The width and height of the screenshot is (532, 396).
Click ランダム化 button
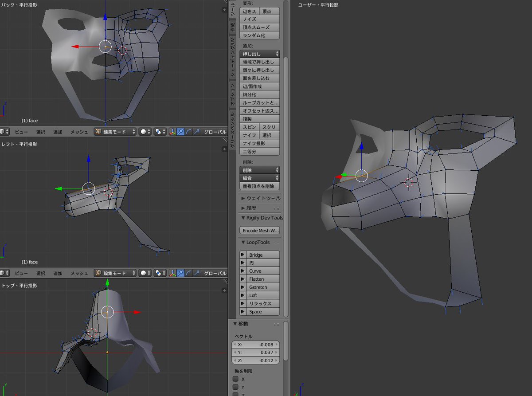tap(260, 35)
